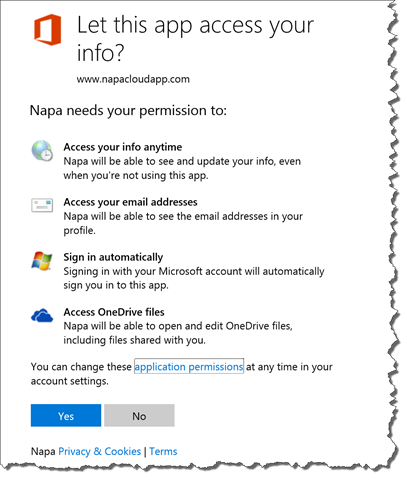The image size is (407, 480).
Task: Click the www.napacloudapp.com address text
Action: point(133,79)
